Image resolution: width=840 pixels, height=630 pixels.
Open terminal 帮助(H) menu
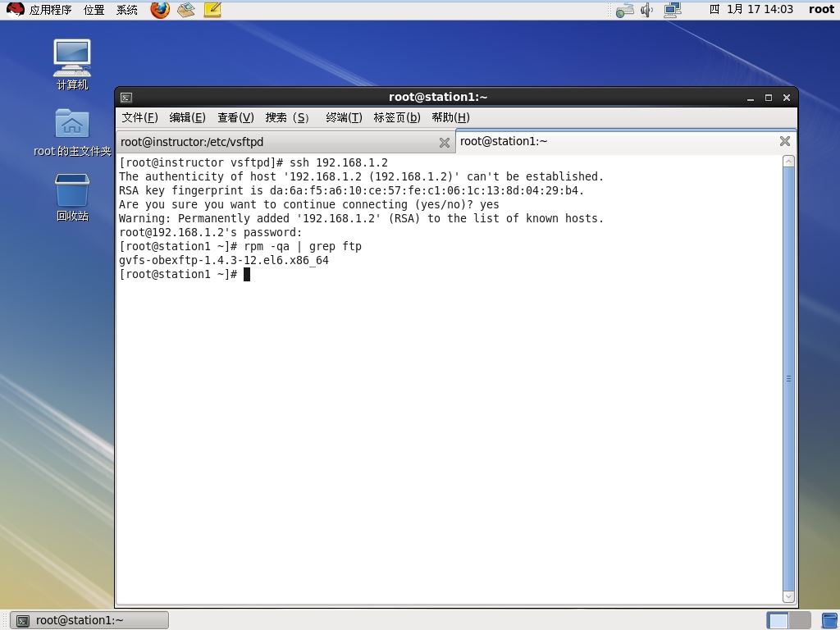click(450, 117)
